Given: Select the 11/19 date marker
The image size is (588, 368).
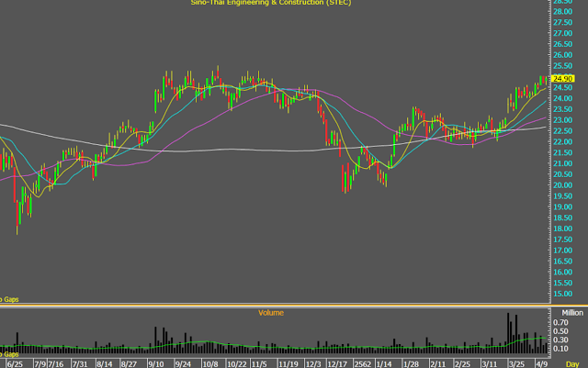Looking at the screenshot, I should (x=288, y=364).
